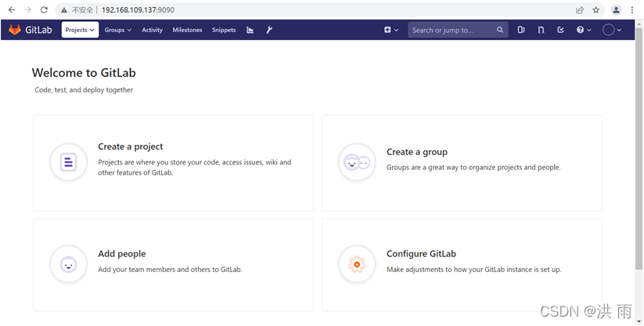The width and height of the screenshot is (644, 326).
Task: Open the new item plus dropdown
Action: tap(391, 30)
